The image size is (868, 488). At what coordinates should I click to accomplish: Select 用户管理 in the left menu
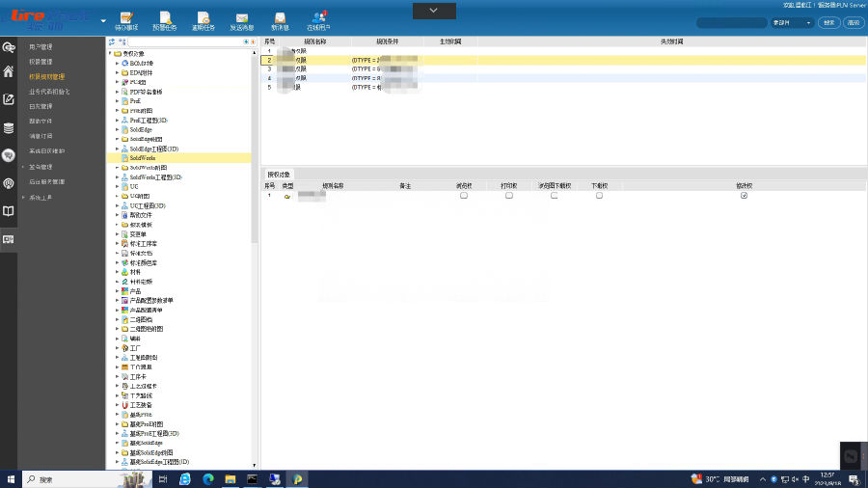41,46
